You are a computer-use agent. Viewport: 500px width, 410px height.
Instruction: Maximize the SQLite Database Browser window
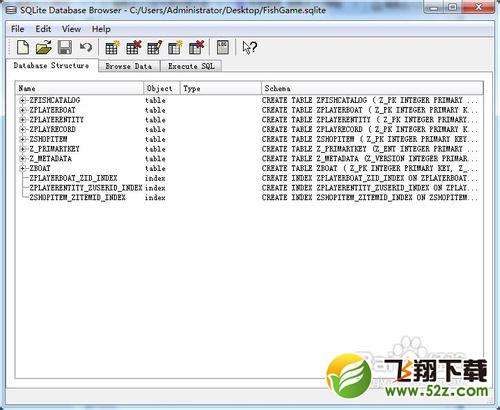(x=452, y=8)
